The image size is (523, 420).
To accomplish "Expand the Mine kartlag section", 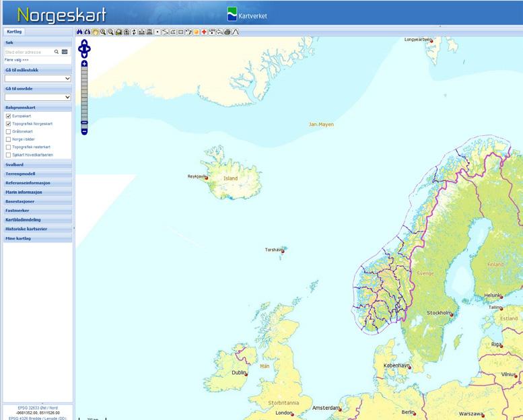I will (x=38, y=238).
